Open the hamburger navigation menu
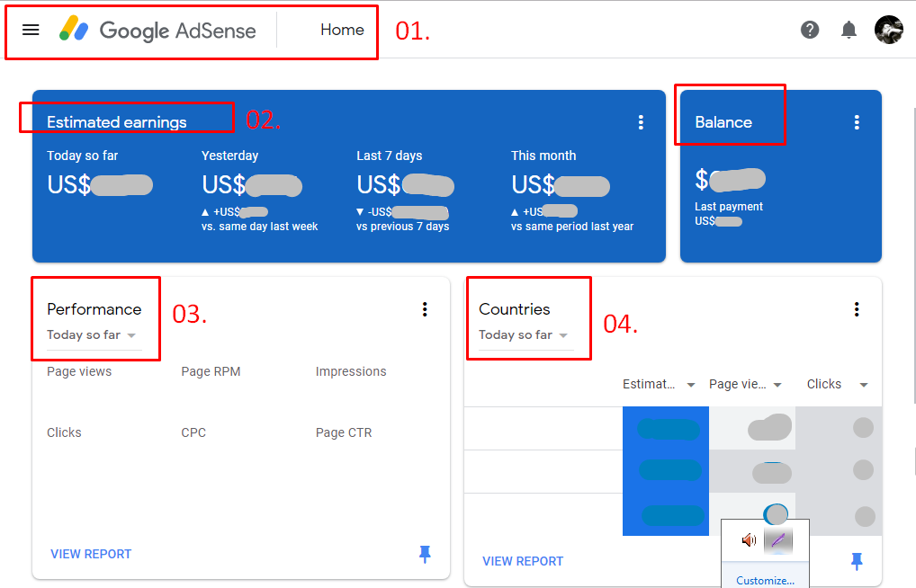Image resolution: width=916 pixels, height=588 pixels. click(31, 30)
